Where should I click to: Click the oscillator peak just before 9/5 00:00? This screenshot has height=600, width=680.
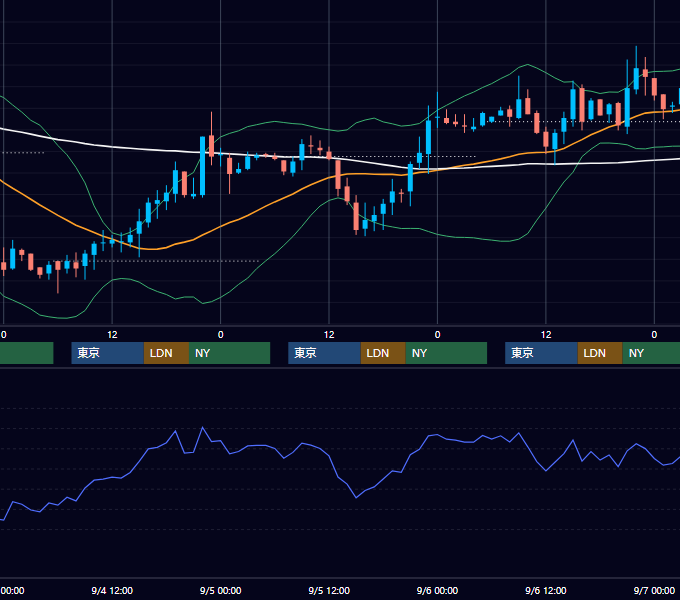(203, 427)
